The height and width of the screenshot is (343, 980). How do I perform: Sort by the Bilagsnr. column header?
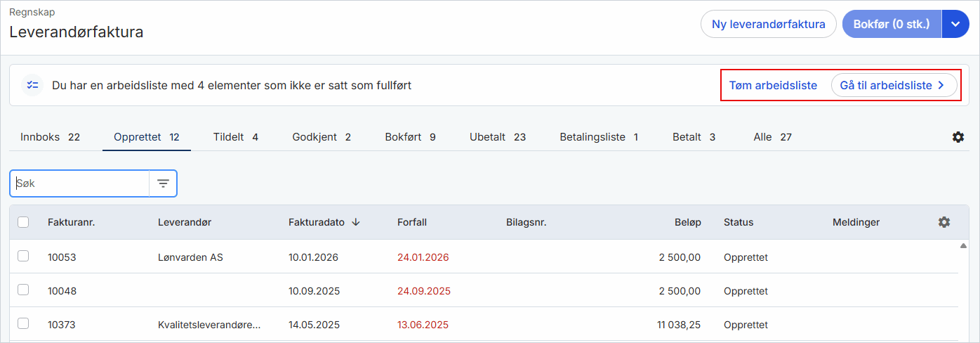pyautogui.click(x=527, y=222)
